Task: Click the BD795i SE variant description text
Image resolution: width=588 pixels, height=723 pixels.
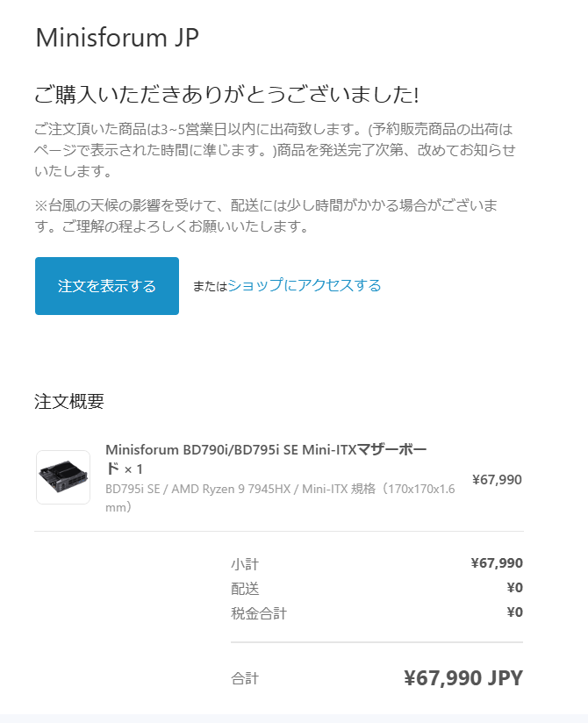Action: pyautogui.click(x=280, y=498)
